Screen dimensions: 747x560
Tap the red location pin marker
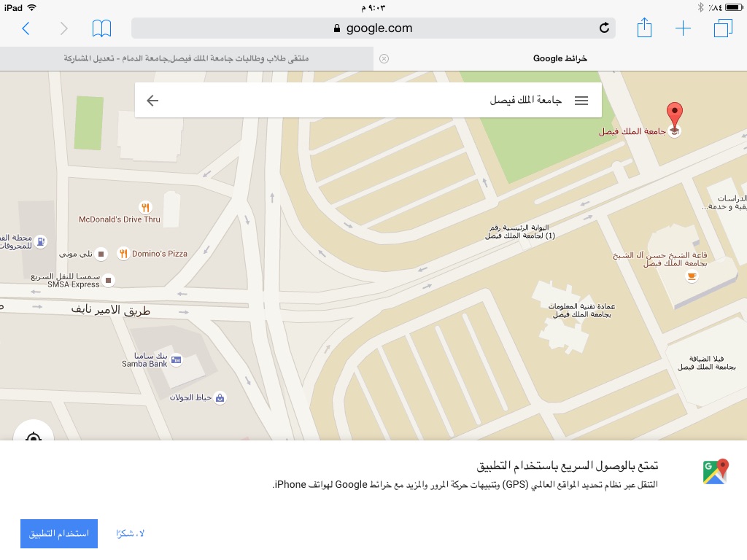click(674, 114)
